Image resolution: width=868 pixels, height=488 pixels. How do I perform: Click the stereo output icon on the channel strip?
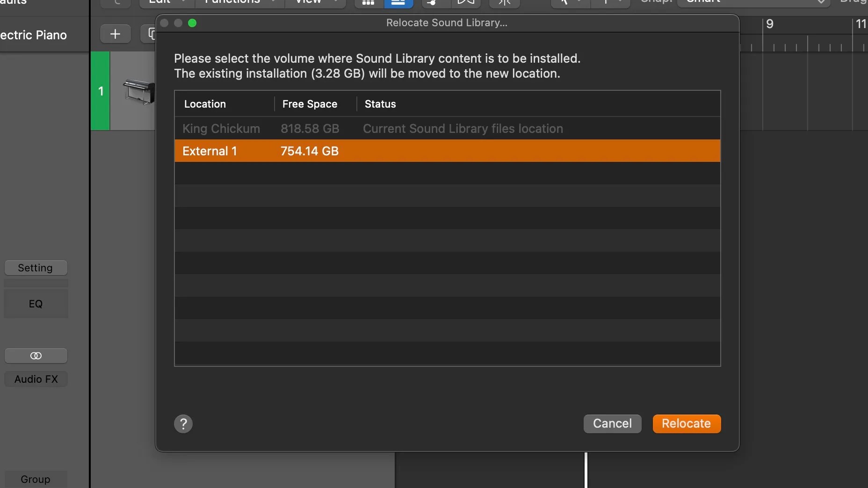pyautogui.click(x=36, y=356)
